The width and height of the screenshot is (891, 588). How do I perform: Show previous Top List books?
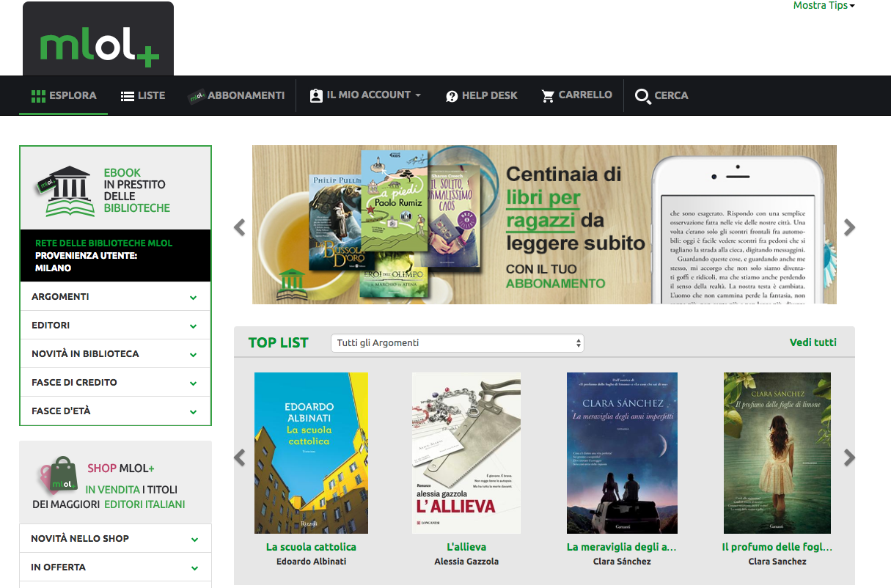(x=240, y=457)
